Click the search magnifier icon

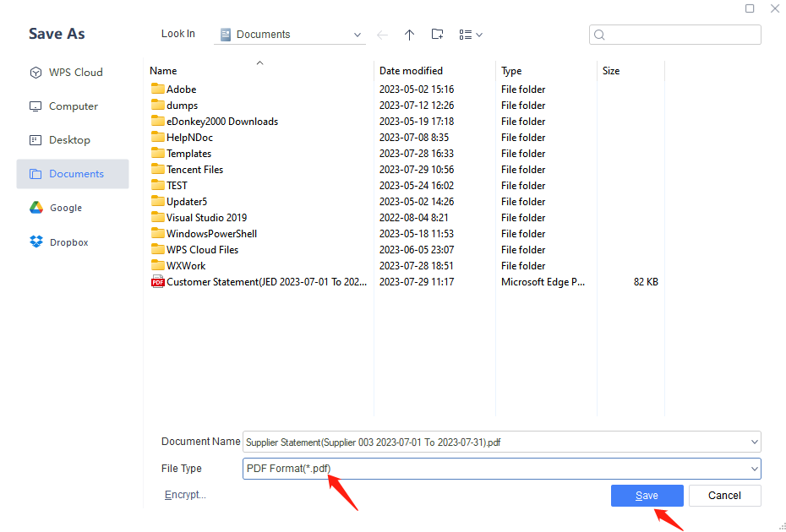click(600, 35)
